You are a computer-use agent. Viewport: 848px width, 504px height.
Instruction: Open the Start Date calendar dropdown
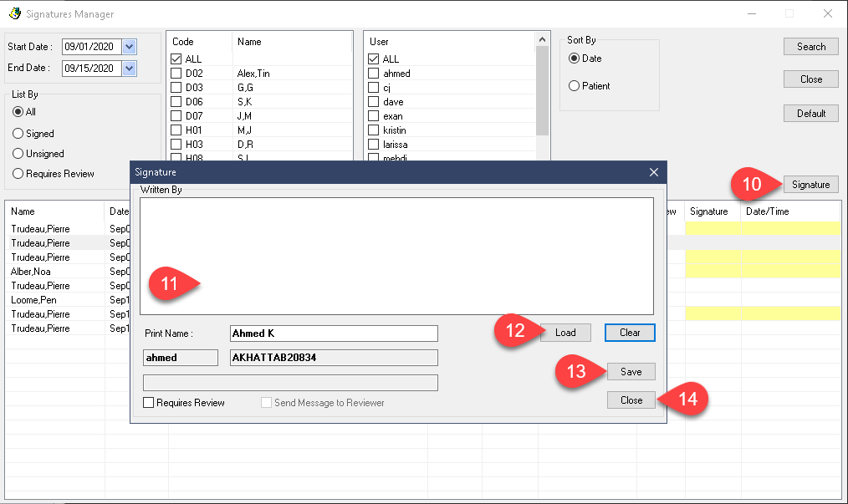coord(130,47)
